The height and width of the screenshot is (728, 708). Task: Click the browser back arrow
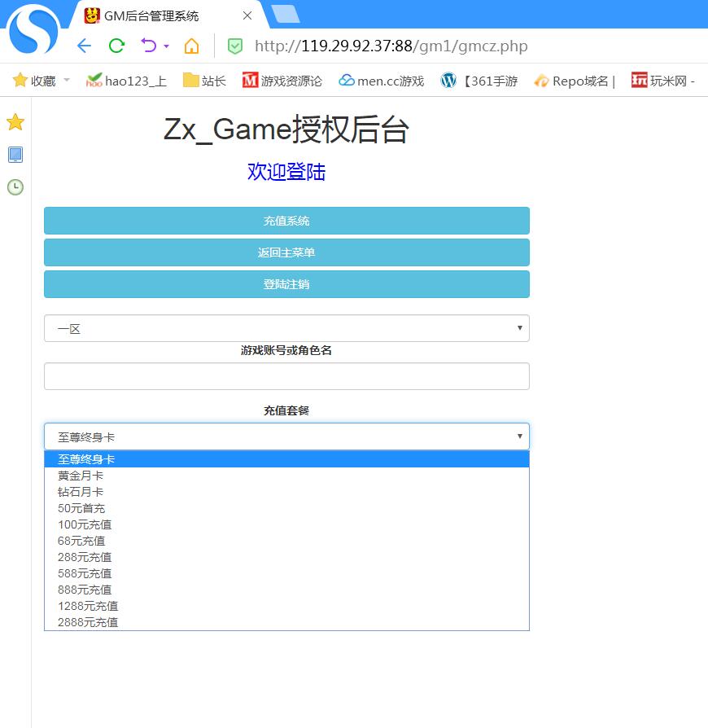coord(84,46)
